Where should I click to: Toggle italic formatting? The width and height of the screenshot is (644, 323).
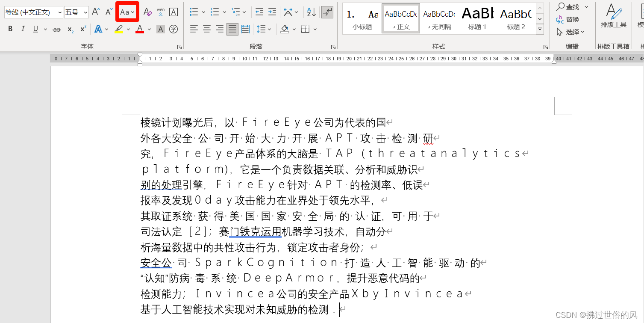coord(23,29)
